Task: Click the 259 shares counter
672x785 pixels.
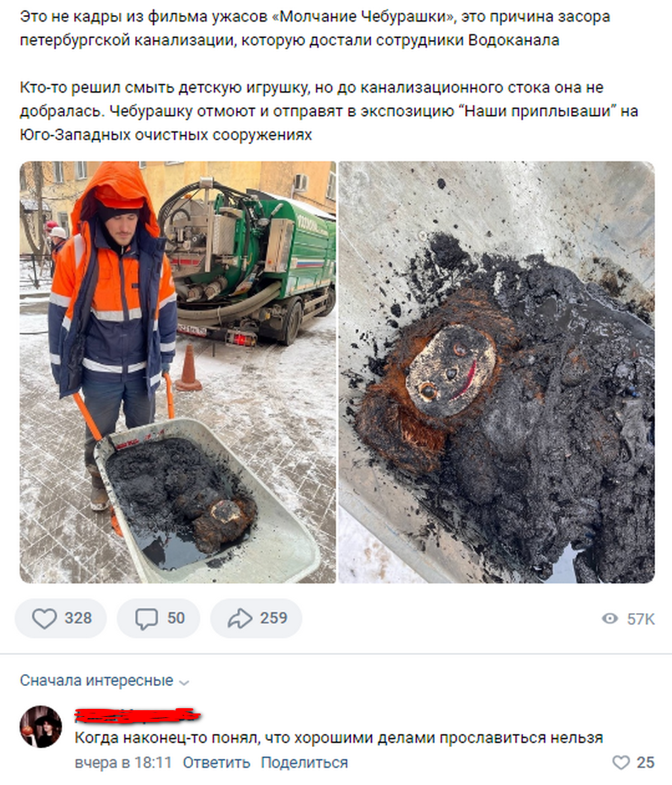Action: (x=273, y=618)
